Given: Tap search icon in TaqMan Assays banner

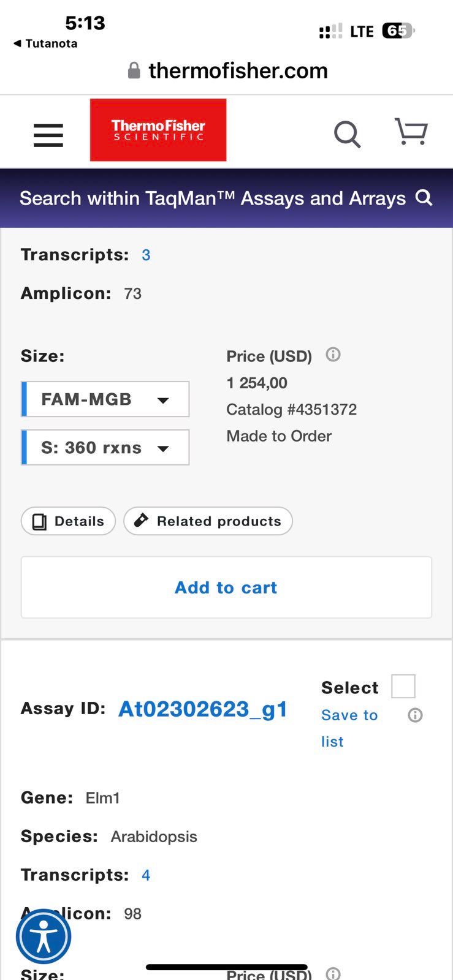Looking at the screenshot, I should [424, 198].
